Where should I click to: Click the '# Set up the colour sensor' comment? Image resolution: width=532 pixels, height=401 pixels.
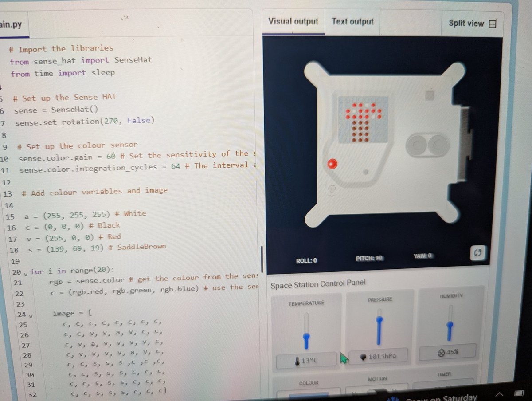77,146
